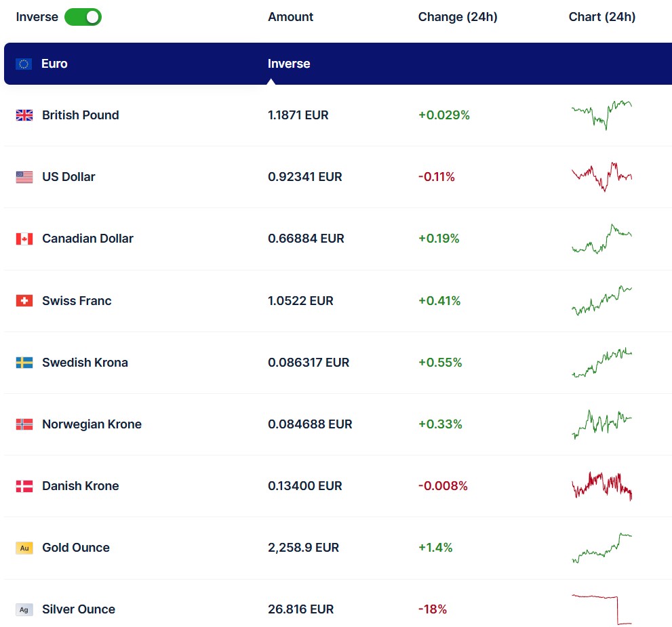Toggle the Inverse switch off
The height and width of the screenshot is (627, 672).
tap(83, 17)
